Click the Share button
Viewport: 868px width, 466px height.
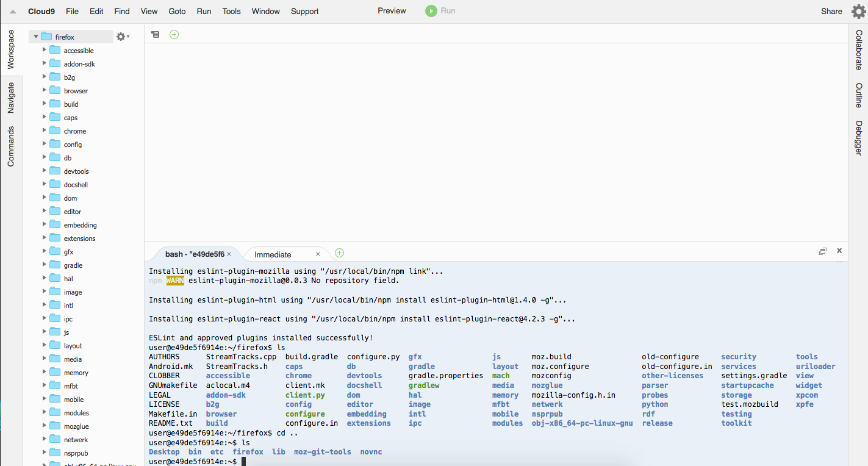(x=831, y=11)
